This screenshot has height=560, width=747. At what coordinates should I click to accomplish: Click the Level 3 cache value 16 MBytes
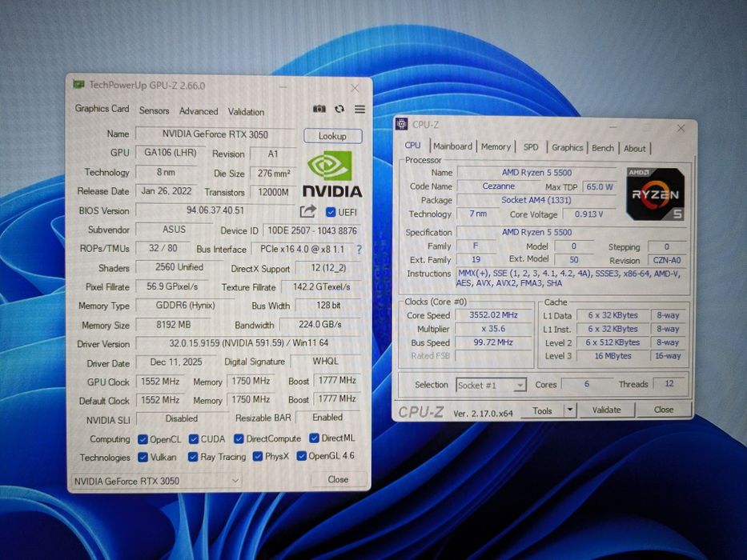[612, 356]
